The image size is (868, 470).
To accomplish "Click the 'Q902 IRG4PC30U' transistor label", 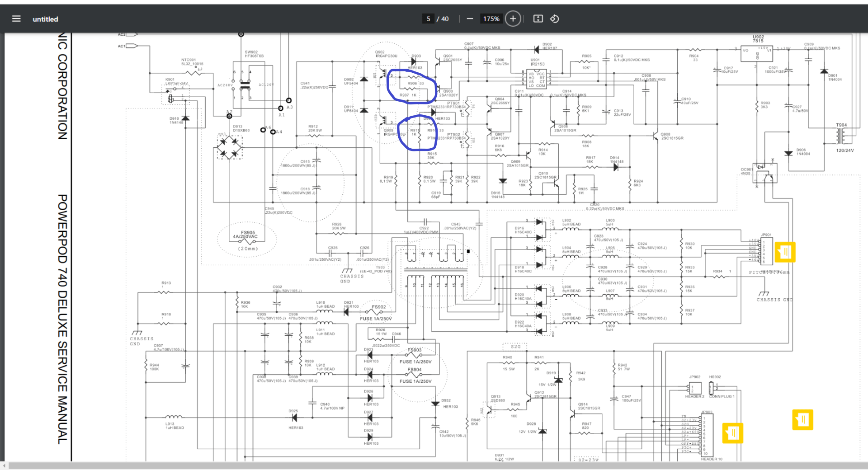I will (386, 54).
